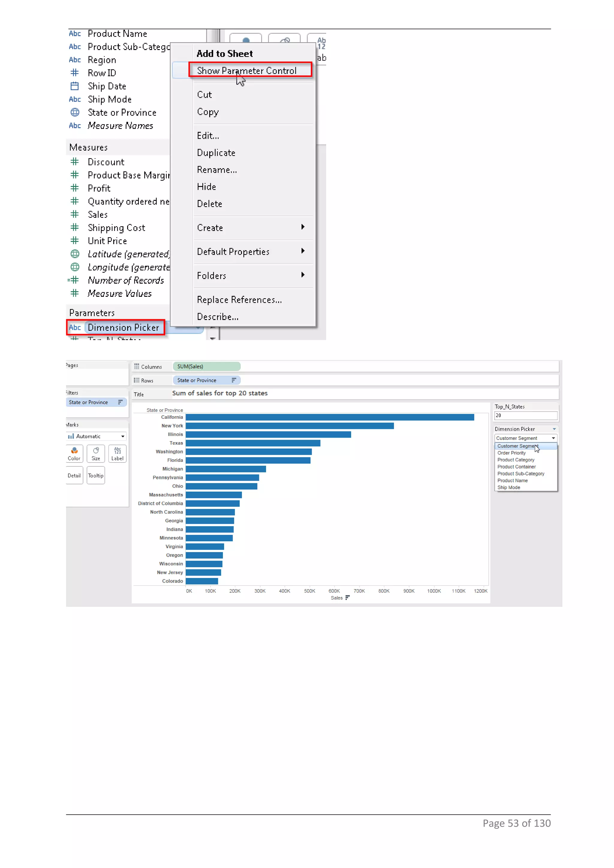The width and height of the screenshot is (614, 868).
Task: Click the Tooltip marks button
Action: point(96,476)
